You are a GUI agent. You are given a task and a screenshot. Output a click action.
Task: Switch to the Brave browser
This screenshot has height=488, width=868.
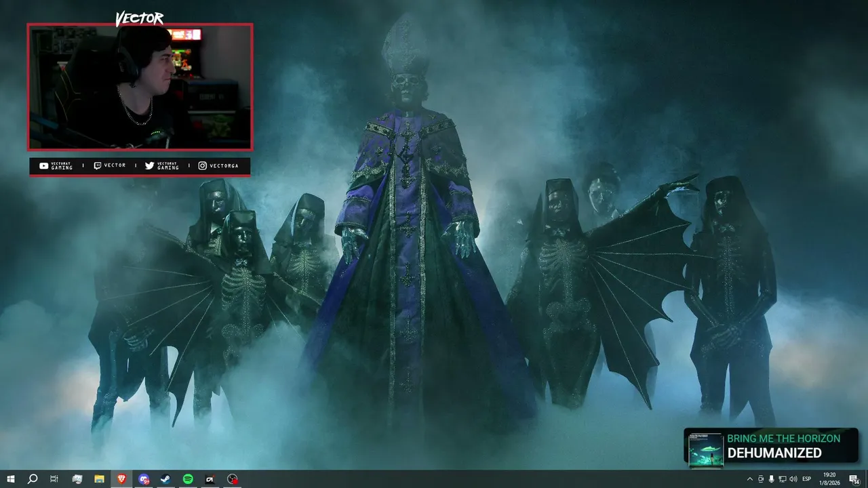pos(121,479)
